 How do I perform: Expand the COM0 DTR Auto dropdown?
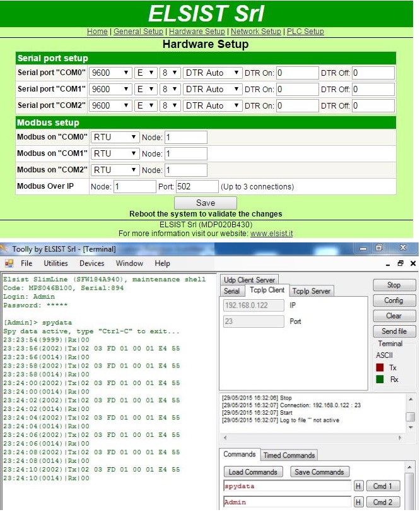213,73
